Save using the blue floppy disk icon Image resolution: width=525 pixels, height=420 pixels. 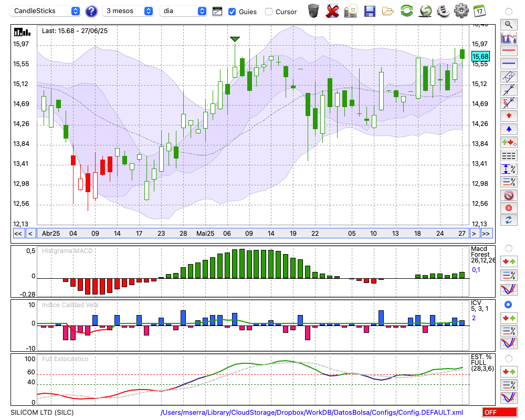pos(369,11)
